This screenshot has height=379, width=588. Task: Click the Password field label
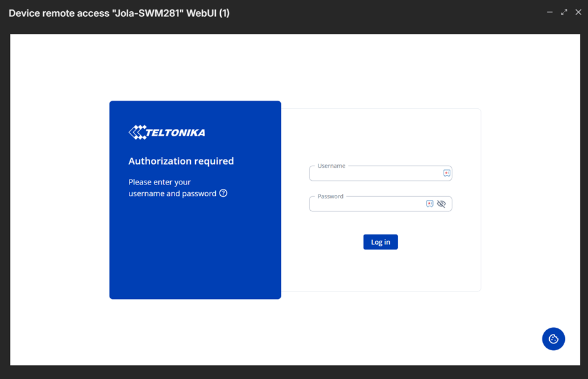point(330,196)
